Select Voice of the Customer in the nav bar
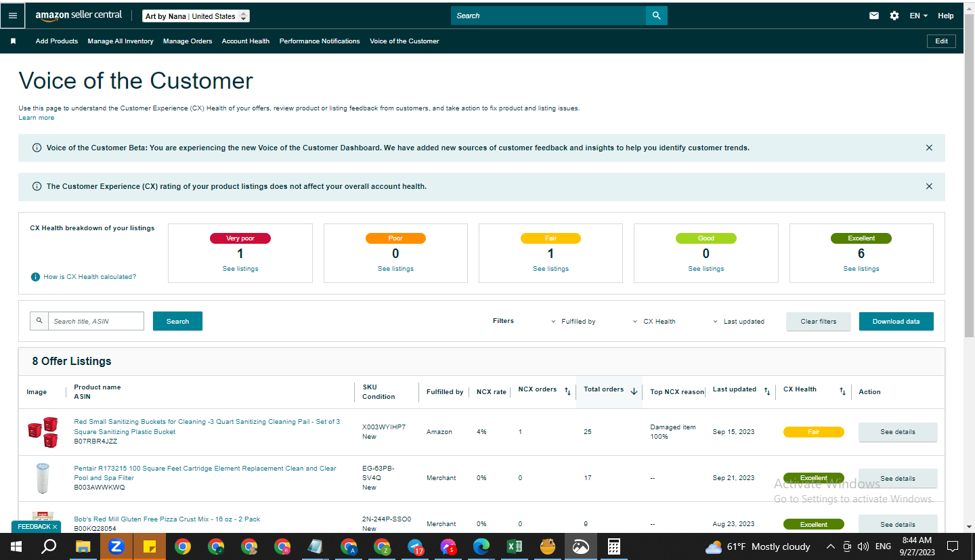Screen dimensions: 975x560 404,41
